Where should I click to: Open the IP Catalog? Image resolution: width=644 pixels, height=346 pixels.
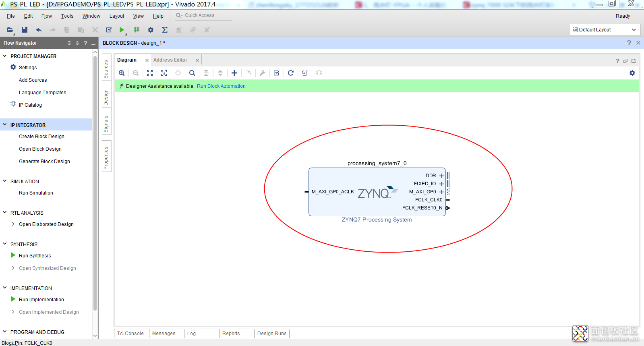30,105
